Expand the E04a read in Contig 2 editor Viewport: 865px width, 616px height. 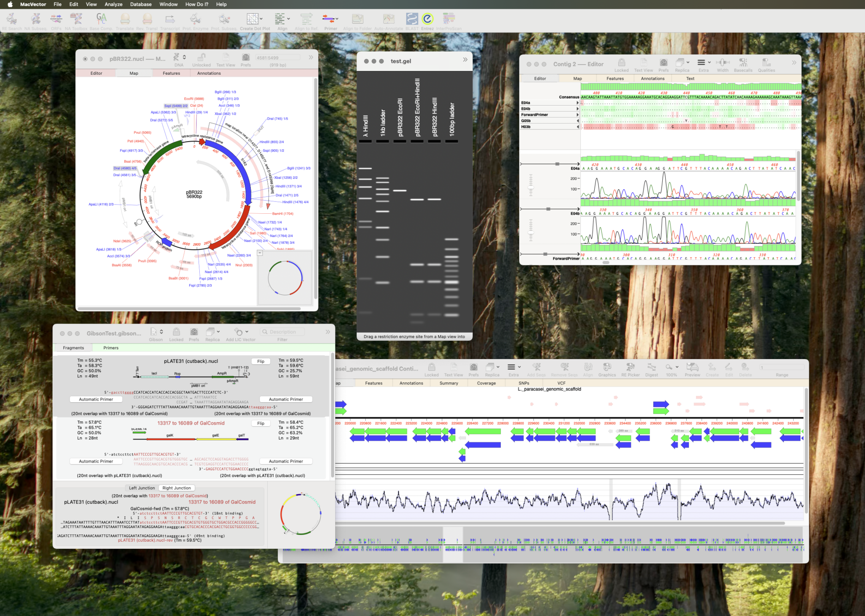(x=577, y=102)
